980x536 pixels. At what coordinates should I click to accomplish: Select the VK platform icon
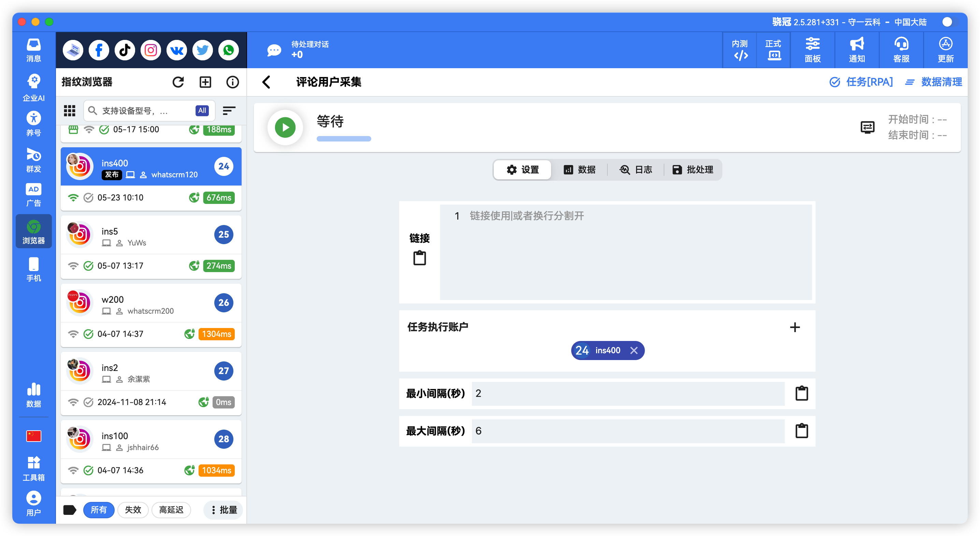pyautogui.click(x=176, y=50)
